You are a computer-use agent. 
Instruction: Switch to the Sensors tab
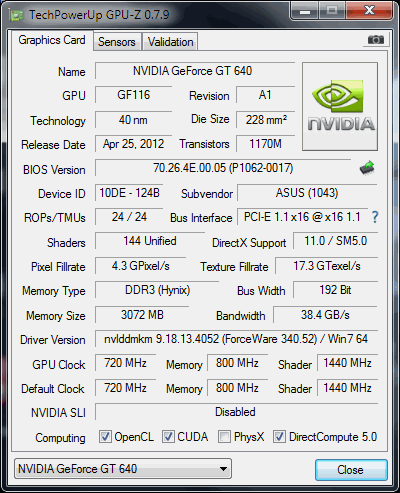pyautogui.click(x=117, y=42)
